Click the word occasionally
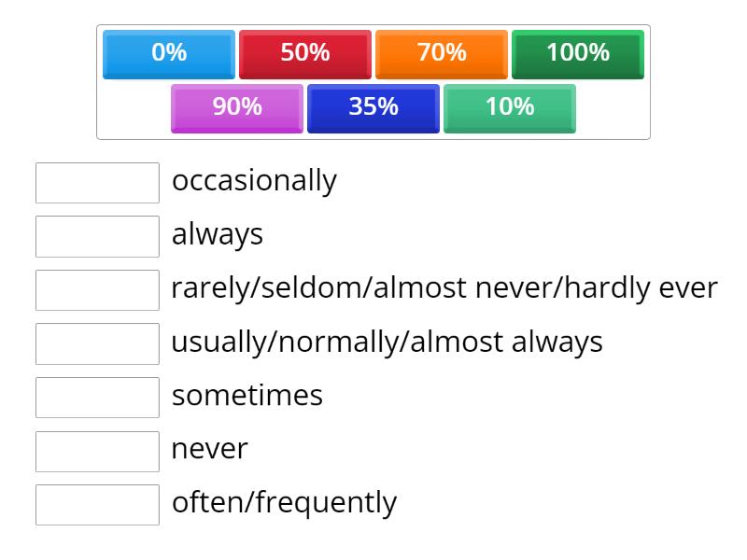Screen dimensions: 747x560 click(x=254, y=181)
